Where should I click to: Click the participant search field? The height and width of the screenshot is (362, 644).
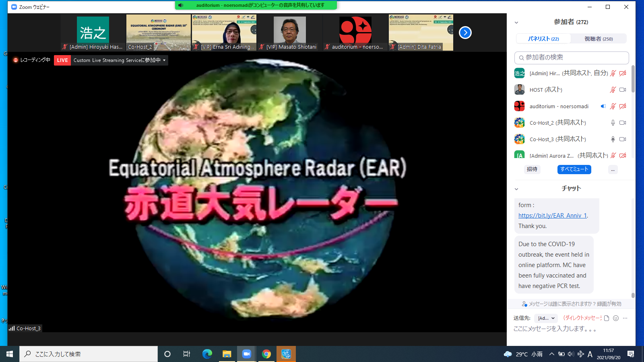click(572, 58)
